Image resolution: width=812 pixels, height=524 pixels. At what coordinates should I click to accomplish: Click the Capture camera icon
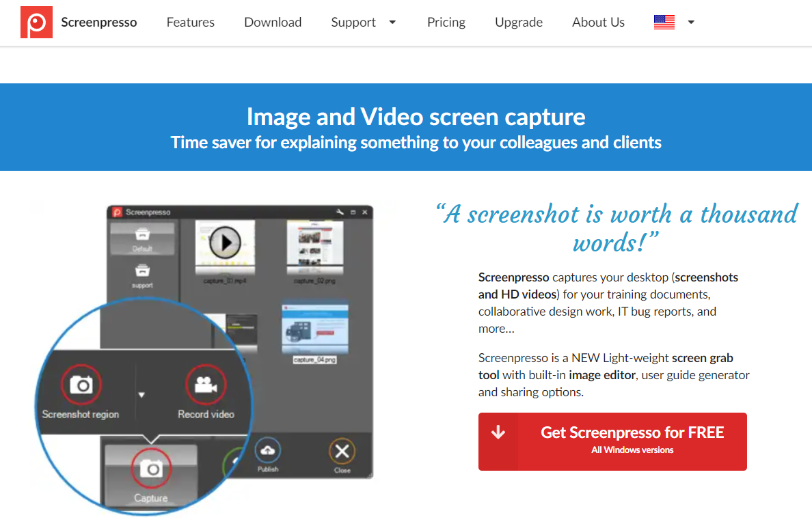[151, 469]
